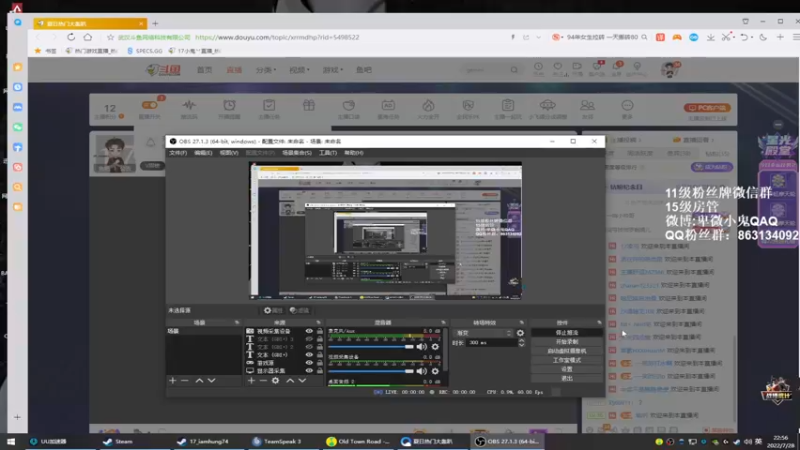Click waveform icon in streamer toolbar
This screenshot has width=800, height=450.
(189, 106)
